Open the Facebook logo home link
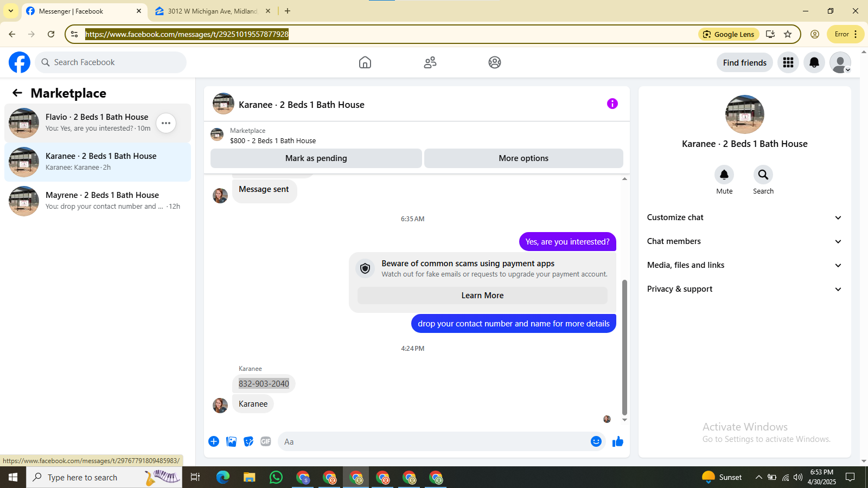868x488 pixels. (x=20, y=62)
